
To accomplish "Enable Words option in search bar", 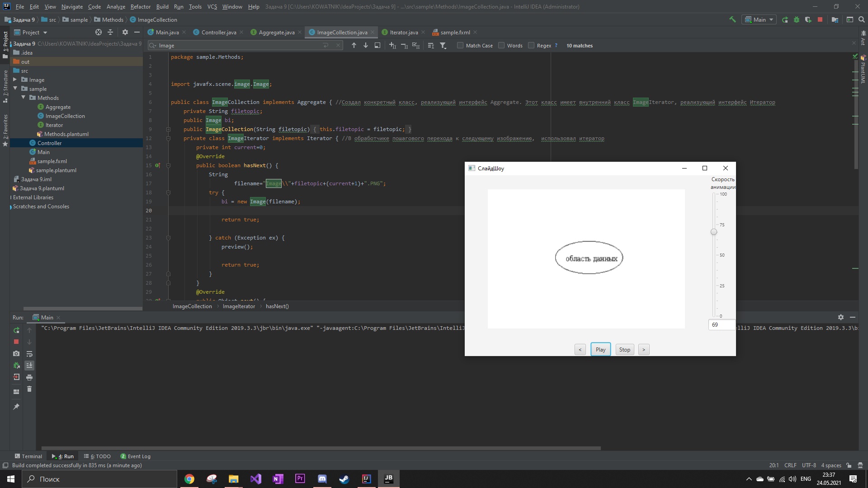I will [502, 45].
